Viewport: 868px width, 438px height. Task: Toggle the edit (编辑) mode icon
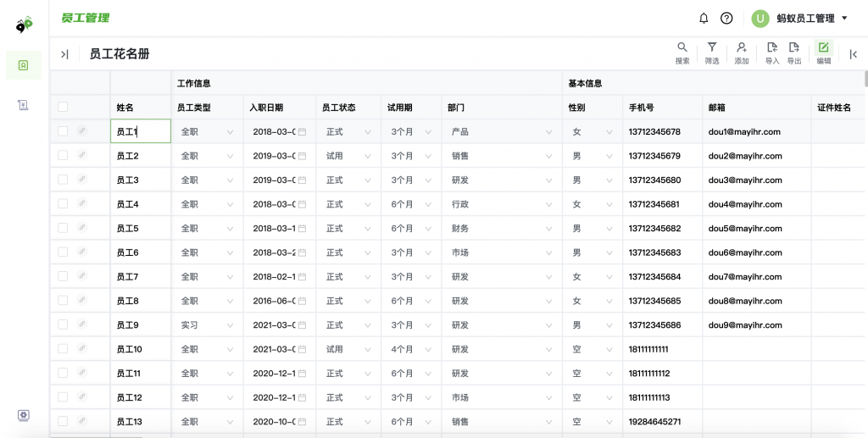[x=823, y=48]
